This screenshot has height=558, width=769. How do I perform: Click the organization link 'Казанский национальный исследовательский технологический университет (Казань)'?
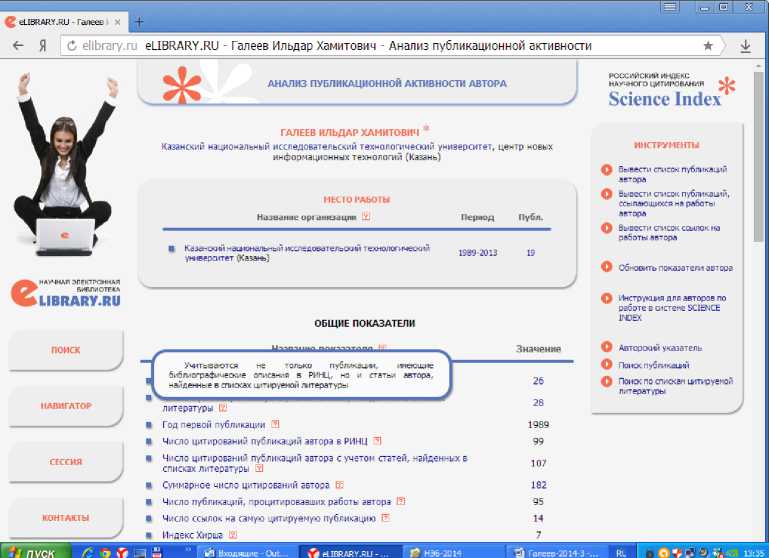point(307,253)
